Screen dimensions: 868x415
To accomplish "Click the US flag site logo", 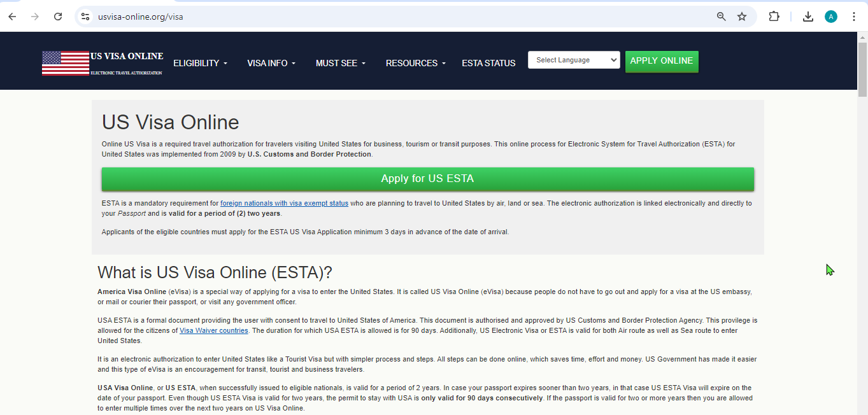I will [66, 63].
